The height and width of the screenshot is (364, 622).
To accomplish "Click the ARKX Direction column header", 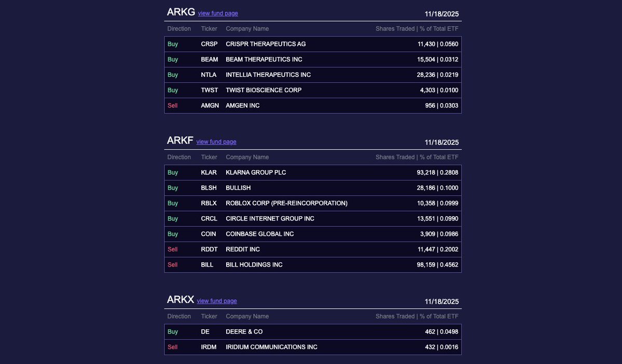I will 179,316.
